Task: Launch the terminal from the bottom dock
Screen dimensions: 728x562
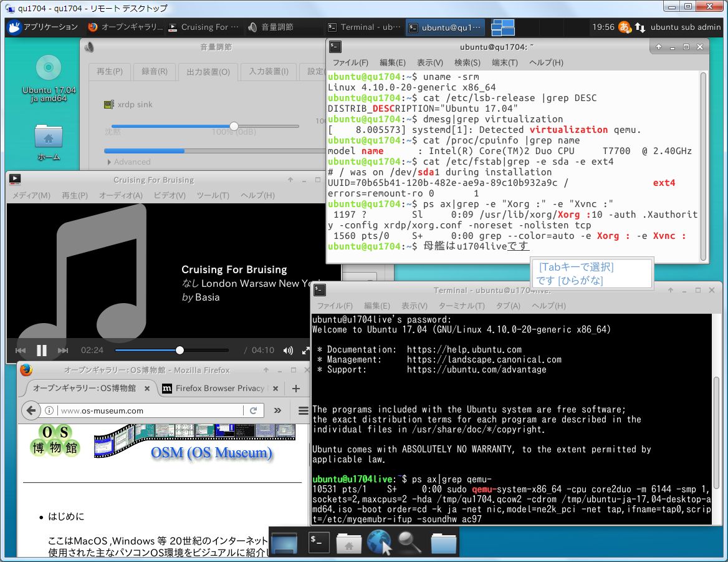Action: pos(318,543)
